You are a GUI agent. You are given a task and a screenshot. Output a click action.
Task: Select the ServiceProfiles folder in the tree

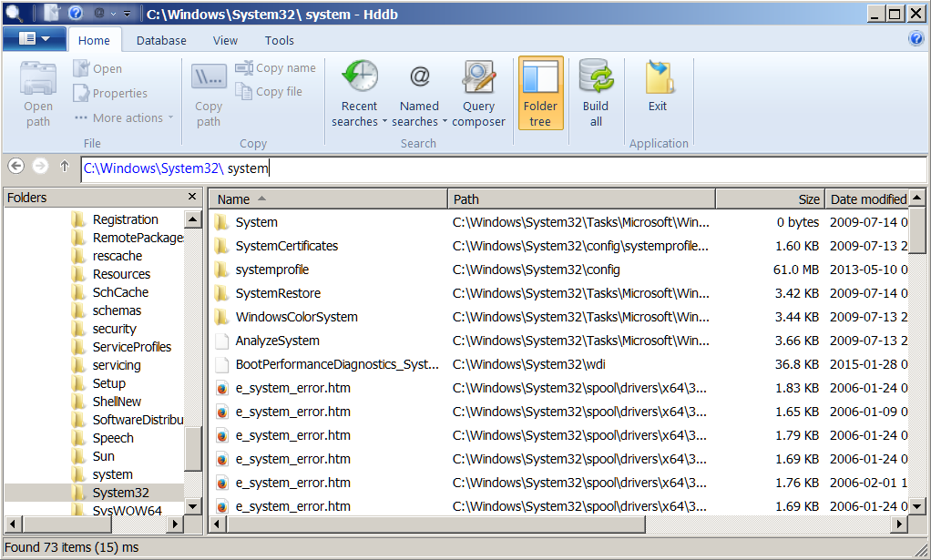point(132,347)
